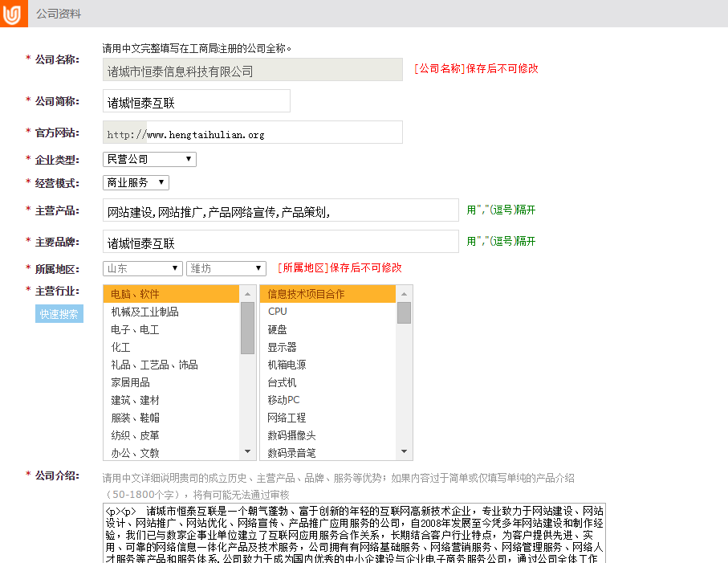Choose CPU in the sub-category list
Viewport: 728px width, 563px height.
pos(278,312)
